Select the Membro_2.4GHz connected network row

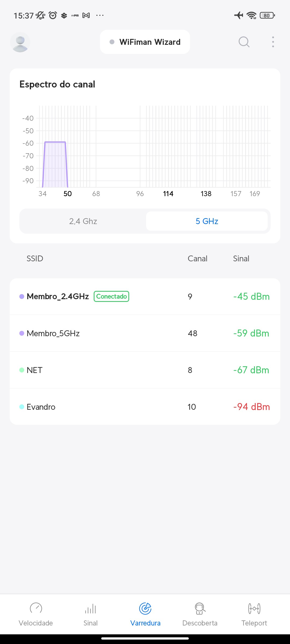pyautogui.click(x=145, y=297)
